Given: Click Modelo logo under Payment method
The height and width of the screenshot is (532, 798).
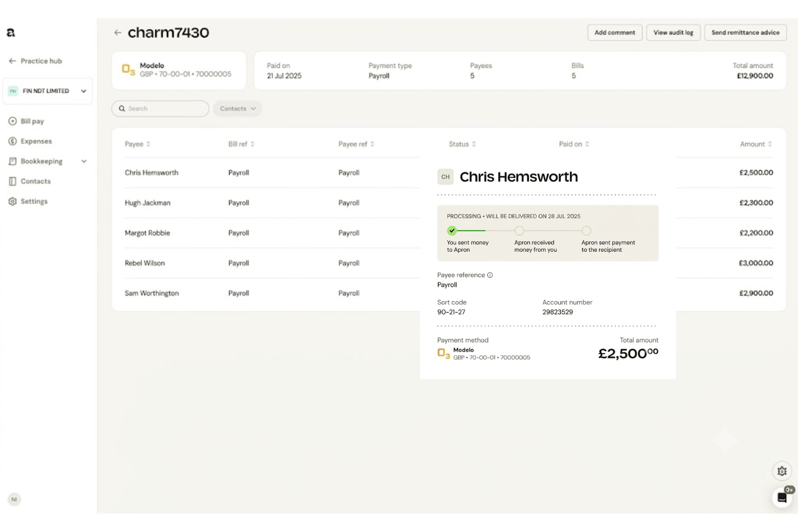Looking at the screenshot, I should click(x=444, y=354).
